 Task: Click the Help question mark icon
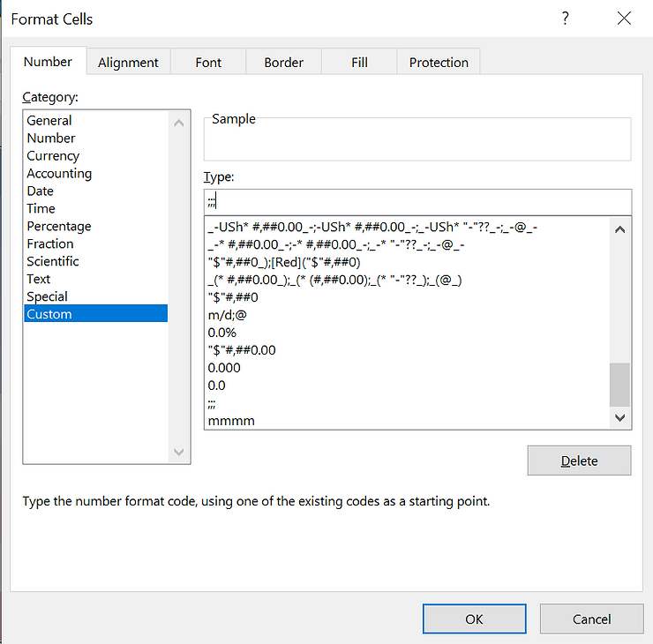pos(566,19)
